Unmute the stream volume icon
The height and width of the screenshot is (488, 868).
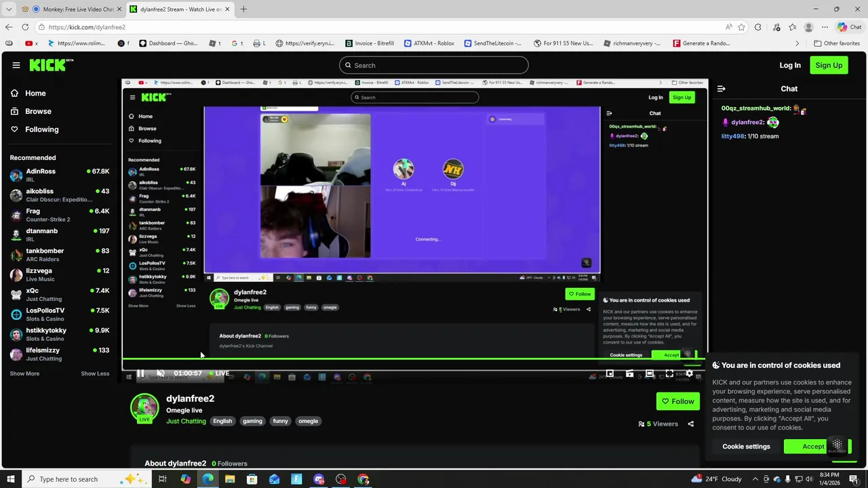[161, 373]
